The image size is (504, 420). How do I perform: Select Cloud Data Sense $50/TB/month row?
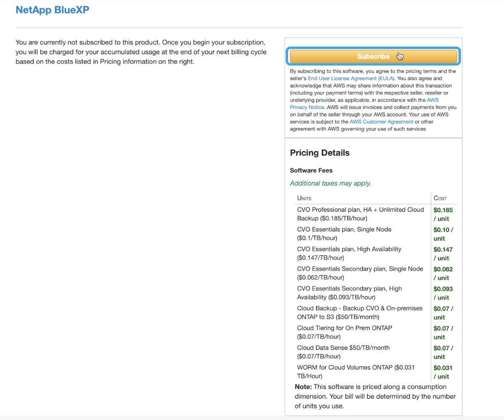point(343,352)
